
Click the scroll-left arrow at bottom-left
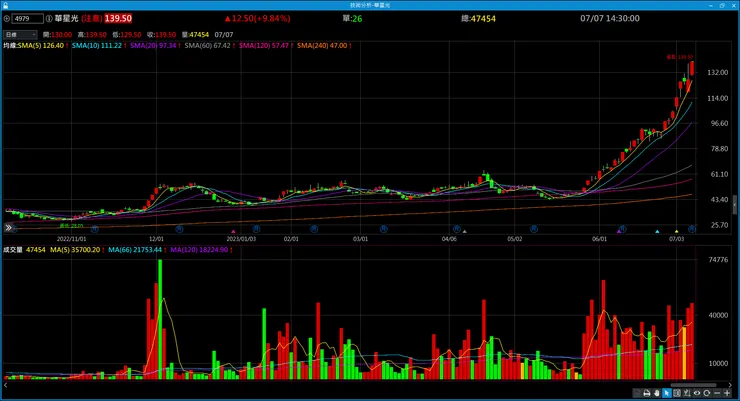point(6,385)
